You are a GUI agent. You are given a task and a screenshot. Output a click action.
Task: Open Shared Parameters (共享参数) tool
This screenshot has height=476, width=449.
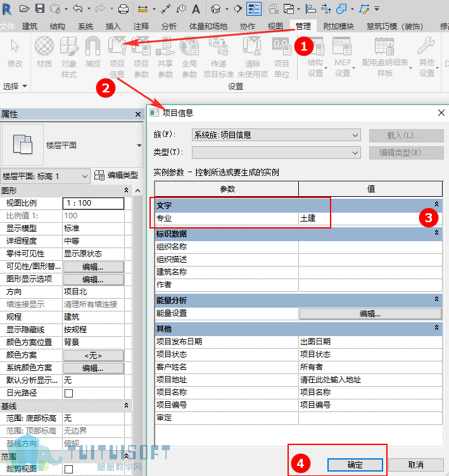(165, 57)
